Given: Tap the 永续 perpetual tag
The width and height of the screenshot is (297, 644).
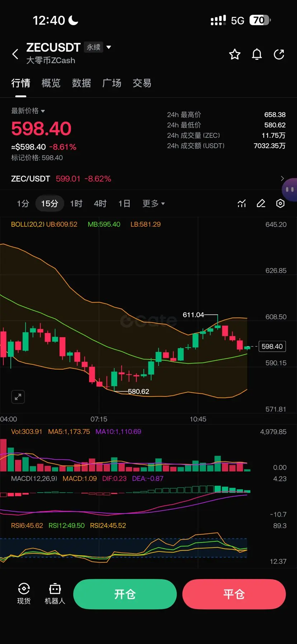Looking at the screenshot, I should coord(94,47).
